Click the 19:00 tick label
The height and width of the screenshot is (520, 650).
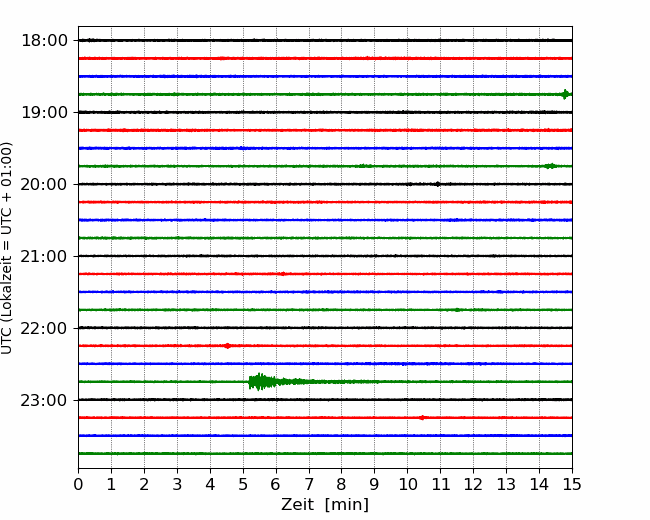point(43,112)
